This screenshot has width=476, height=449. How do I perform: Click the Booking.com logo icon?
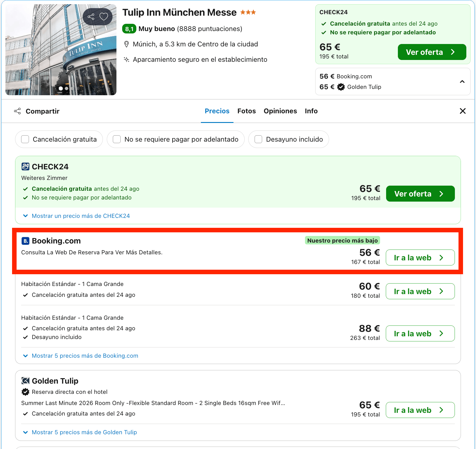[x=25, y=241]
